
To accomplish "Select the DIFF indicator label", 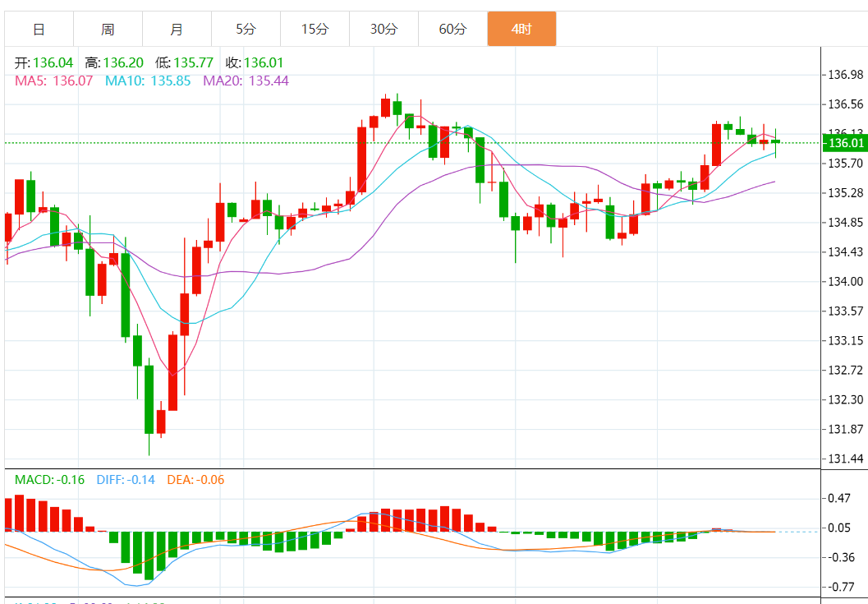I will (x=126, y=480).
